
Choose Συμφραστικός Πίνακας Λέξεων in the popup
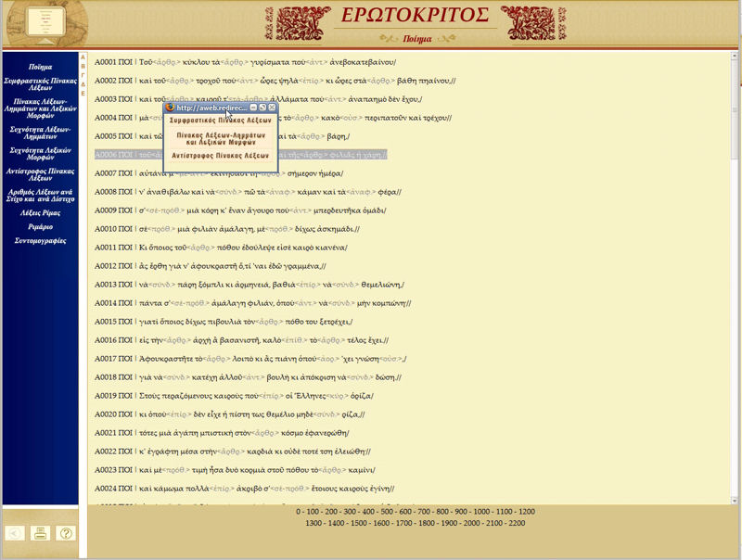point(221,121)
